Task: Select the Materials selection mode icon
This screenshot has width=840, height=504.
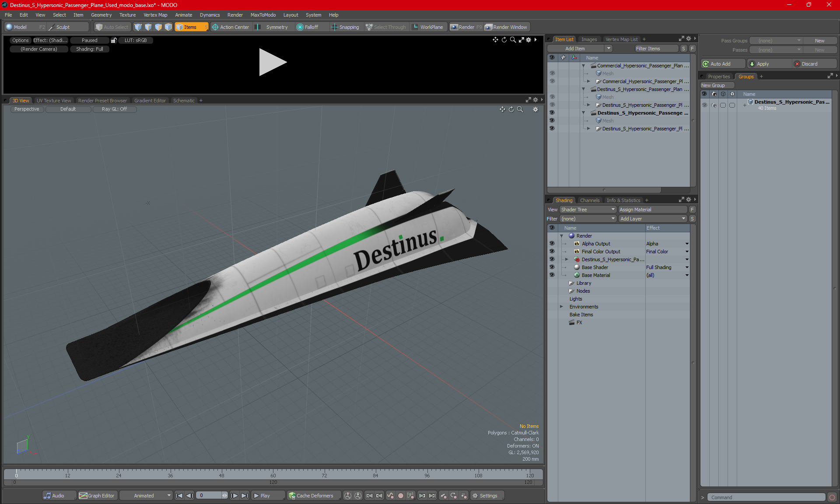Action: 168,27
